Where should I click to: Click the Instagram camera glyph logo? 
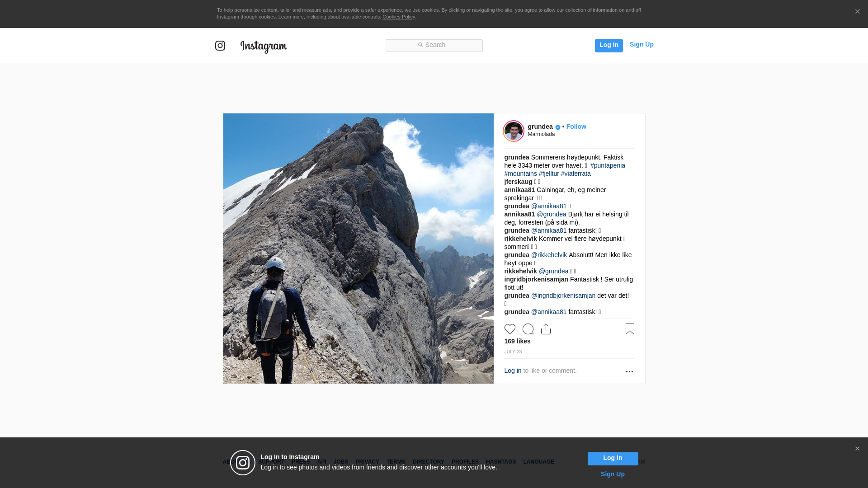(x=220, y=46)
